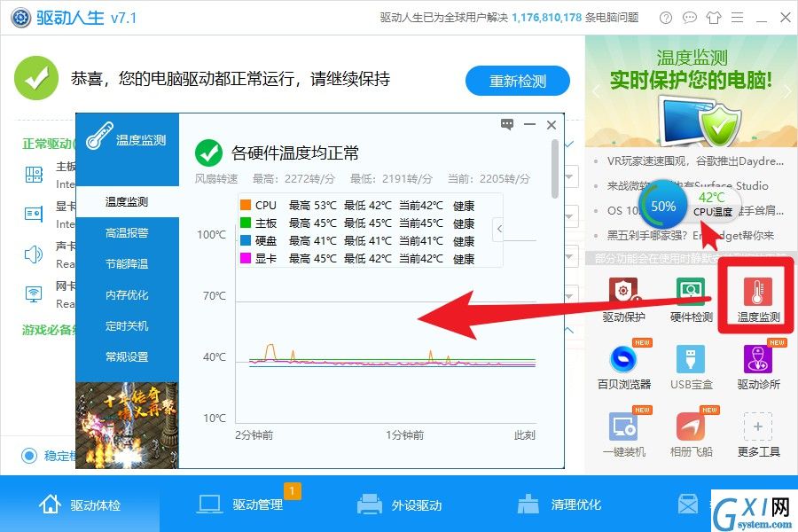Go to 驱动体检 tab

click(x=80, y=505)
